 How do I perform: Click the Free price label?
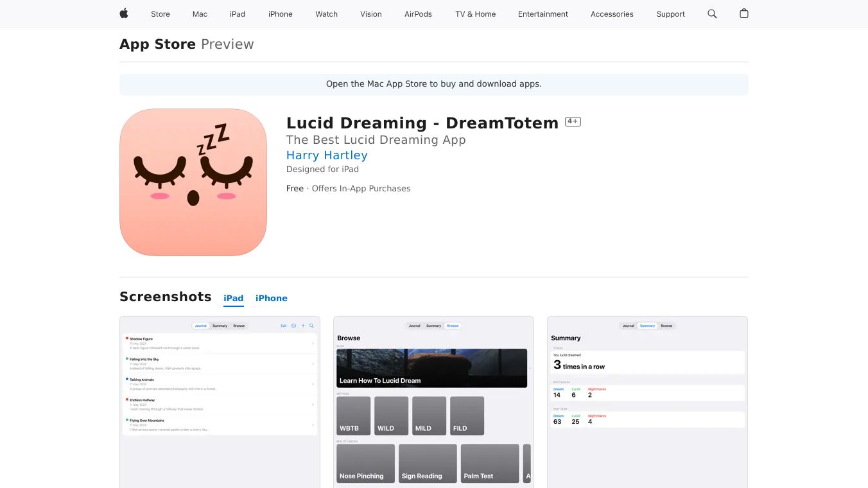click(x=295, y=188)
